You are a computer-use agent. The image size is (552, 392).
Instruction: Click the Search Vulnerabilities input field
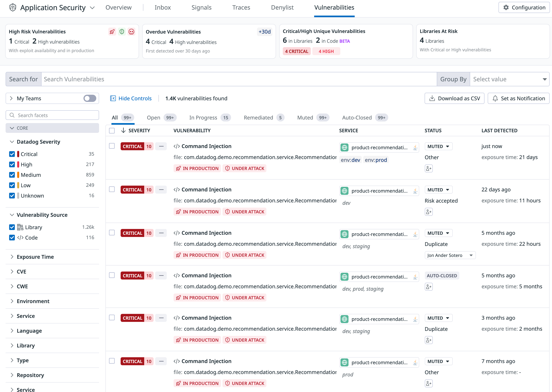239,79
